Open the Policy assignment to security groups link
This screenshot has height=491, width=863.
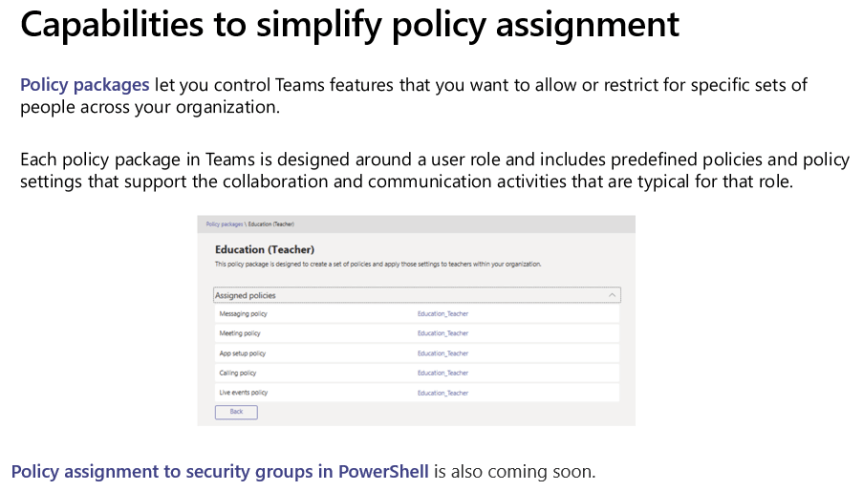pyautogui.click(x=220, y=471)
